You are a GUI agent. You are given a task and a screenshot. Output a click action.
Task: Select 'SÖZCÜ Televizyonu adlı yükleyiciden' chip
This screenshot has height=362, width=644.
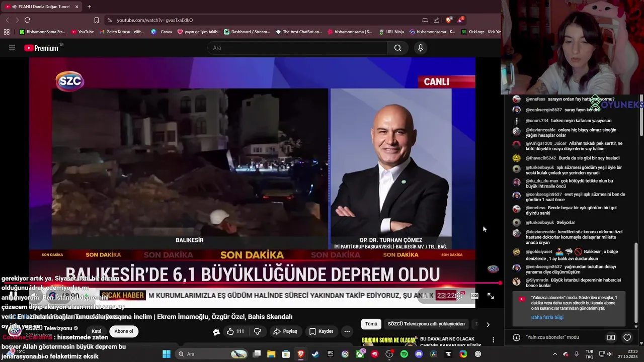pyautogui.click(x=426, y=324)
